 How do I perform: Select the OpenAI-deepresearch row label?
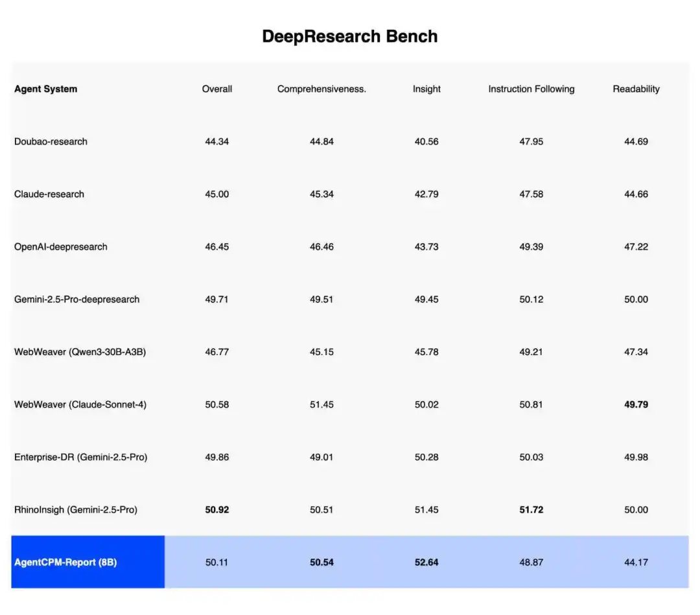(61, 246)
